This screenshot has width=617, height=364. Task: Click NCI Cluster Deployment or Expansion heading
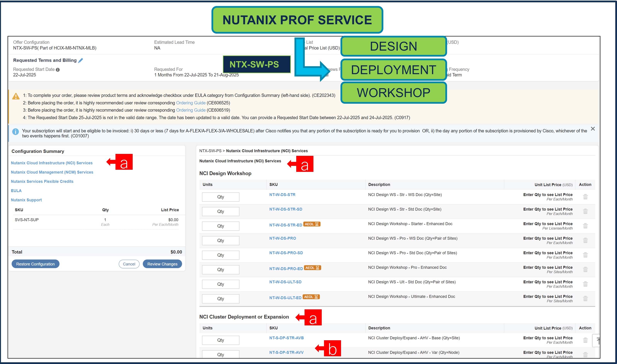pyautogui.click(x=244, y=317)
